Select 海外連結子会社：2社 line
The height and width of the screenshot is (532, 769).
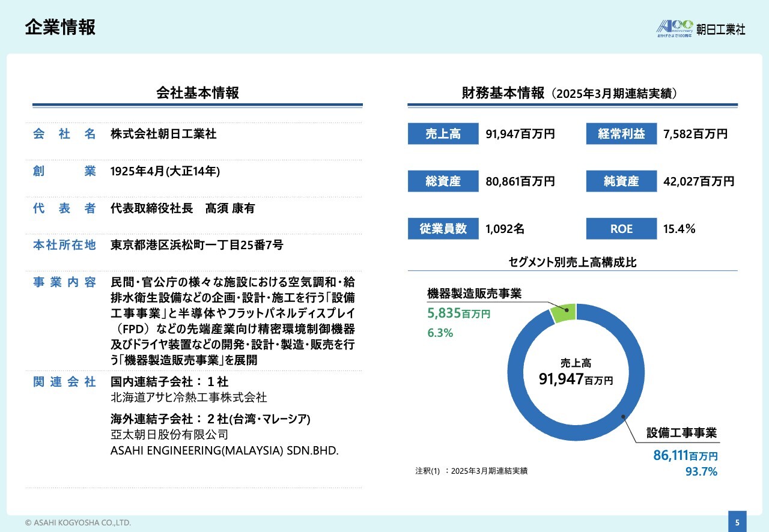click(x=210, y=419)
